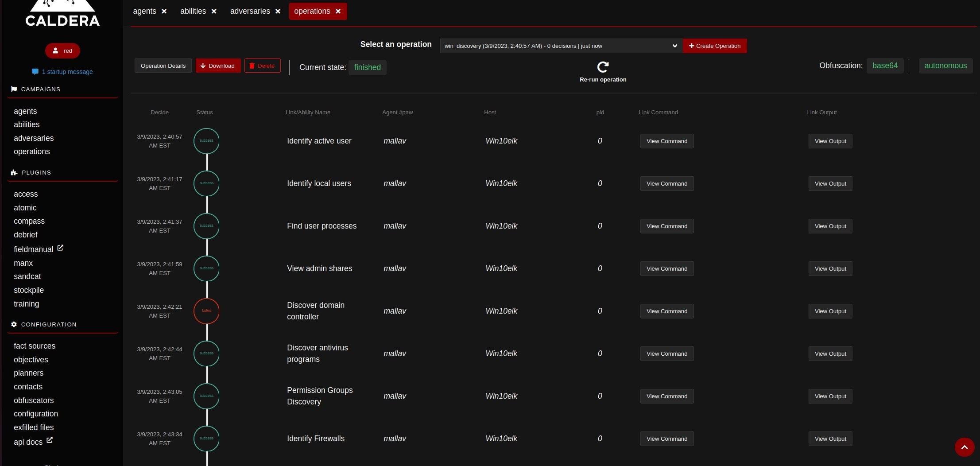Switch to the adversaries tab
Screen dimensions: 980x466
(250, 12)
